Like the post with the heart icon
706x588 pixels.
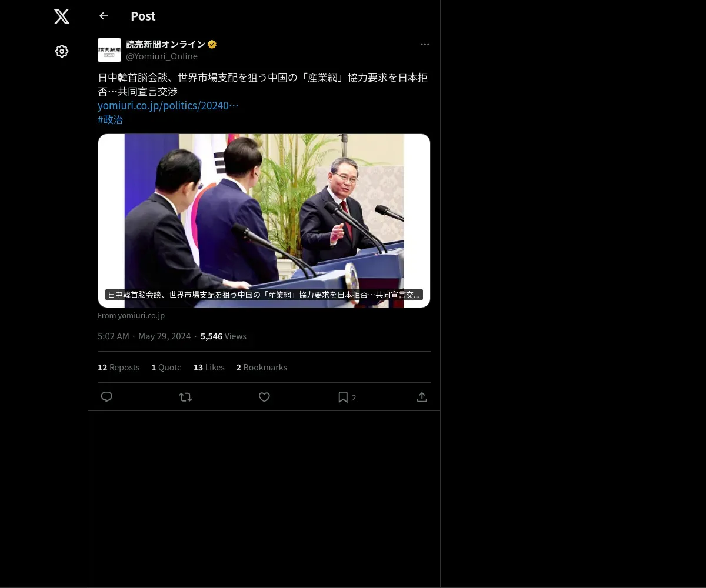tap(264, 397)
